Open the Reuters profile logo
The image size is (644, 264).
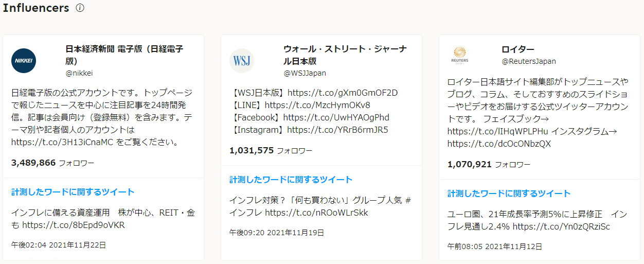[x=460, y=55]
